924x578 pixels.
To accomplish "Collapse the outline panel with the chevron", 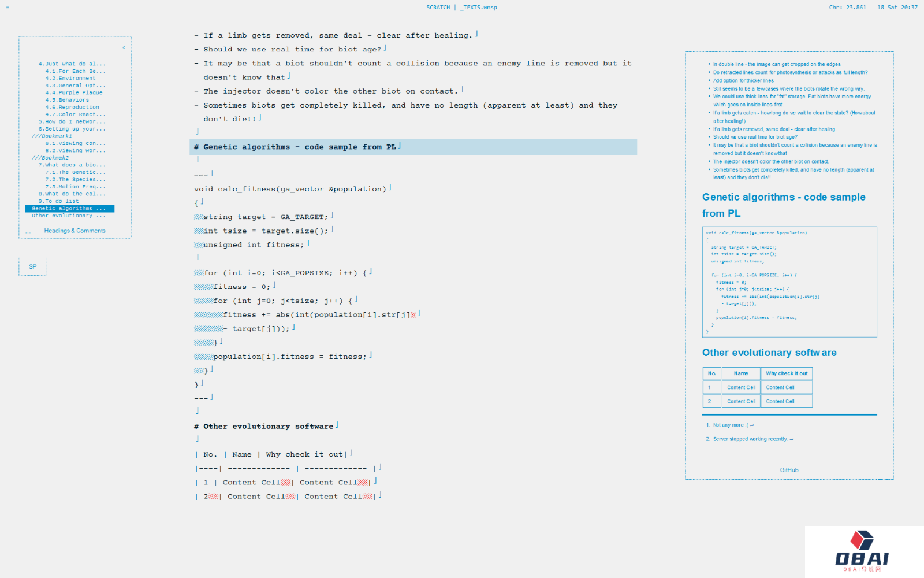I will 124,47.
